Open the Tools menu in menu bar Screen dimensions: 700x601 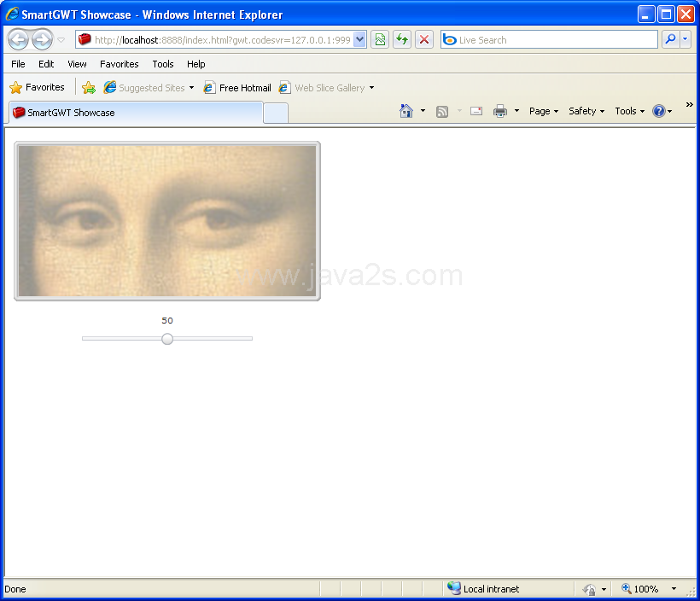click(162, 64)
